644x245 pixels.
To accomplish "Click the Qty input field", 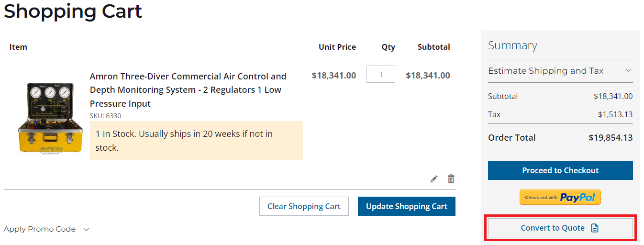I will 380,74.
